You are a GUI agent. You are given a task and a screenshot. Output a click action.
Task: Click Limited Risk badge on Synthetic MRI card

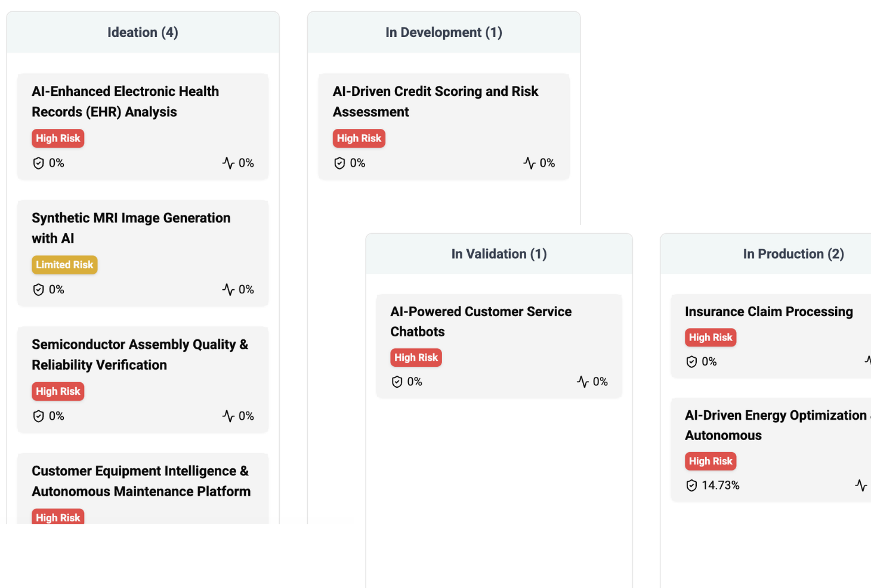[64, 265]
